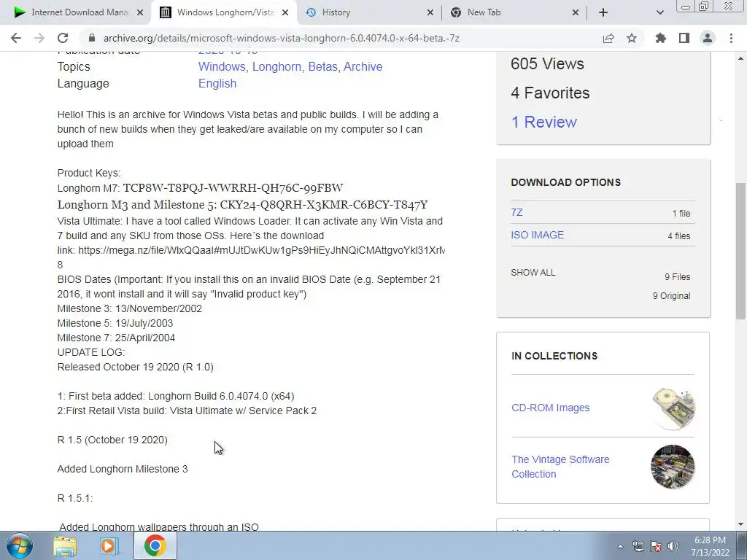747x560 pixels.
Task: Share this page icon in address bar
Action: (608, 38)
